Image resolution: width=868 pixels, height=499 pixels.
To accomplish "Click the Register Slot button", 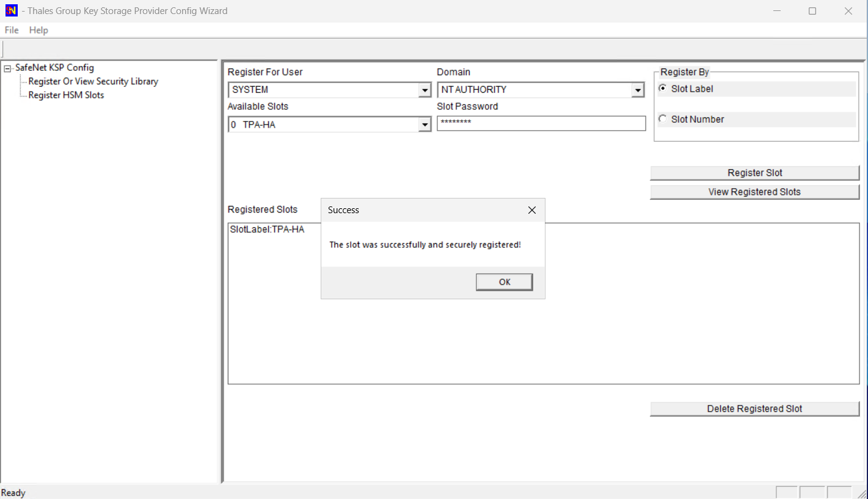I will 755,173.
